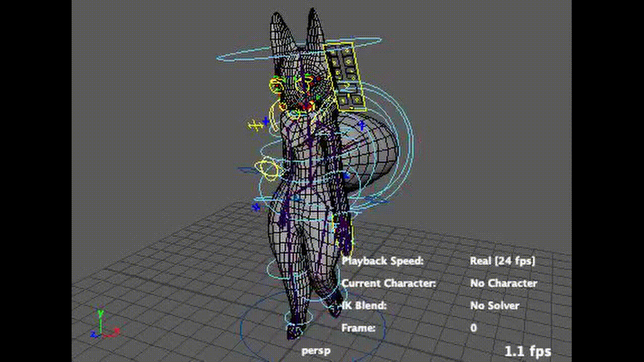Screen dimensions: 644x362
Task: Click the persp camera label
Action: tap(316, 350)
